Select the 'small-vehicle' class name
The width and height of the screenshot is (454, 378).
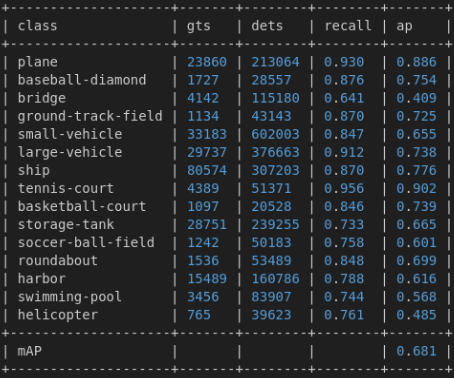[70, 134]
